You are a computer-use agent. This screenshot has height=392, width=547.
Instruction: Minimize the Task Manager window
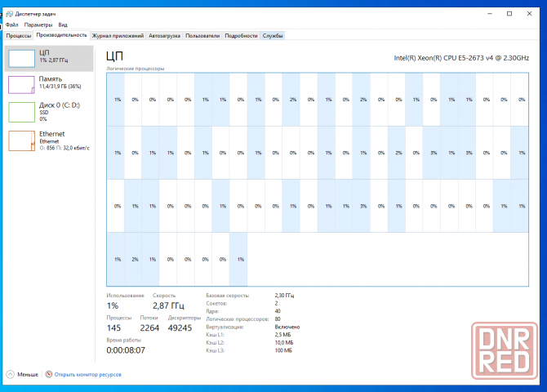pyautogui.click(x=490, y=14)
